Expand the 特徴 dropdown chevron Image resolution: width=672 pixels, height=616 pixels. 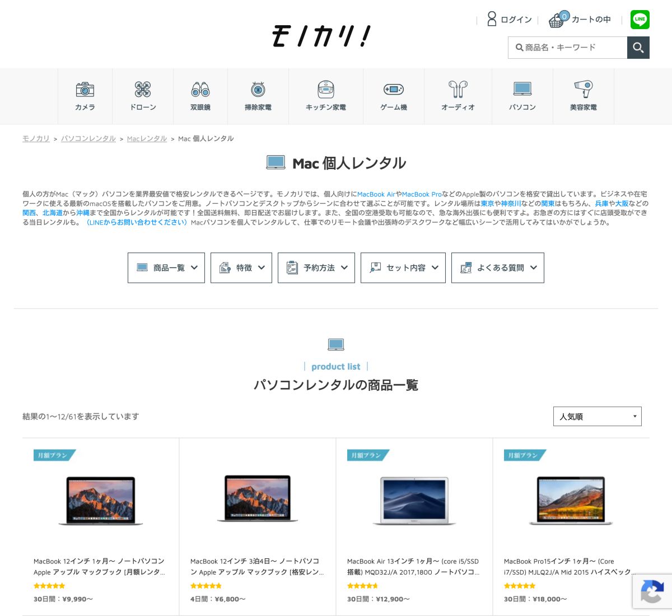262,268
